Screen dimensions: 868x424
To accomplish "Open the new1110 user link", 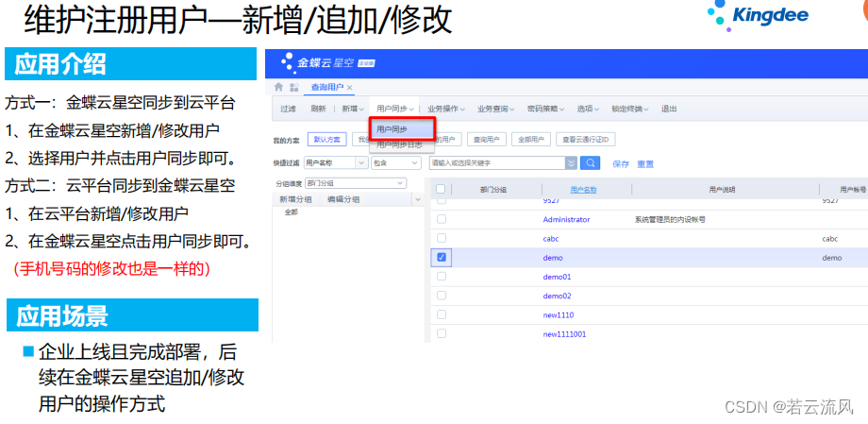I will point(558,314).
